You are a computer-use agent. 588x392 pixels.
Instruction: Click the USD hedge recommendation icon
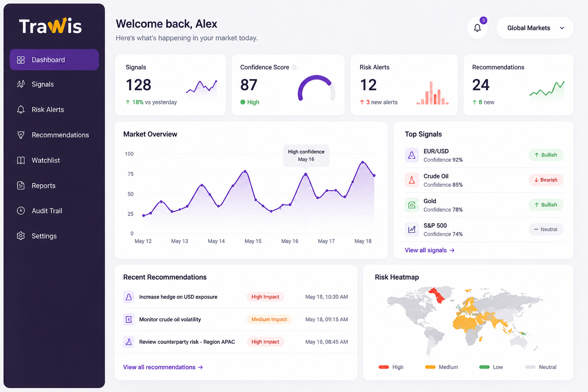click(x=129, y=297)
